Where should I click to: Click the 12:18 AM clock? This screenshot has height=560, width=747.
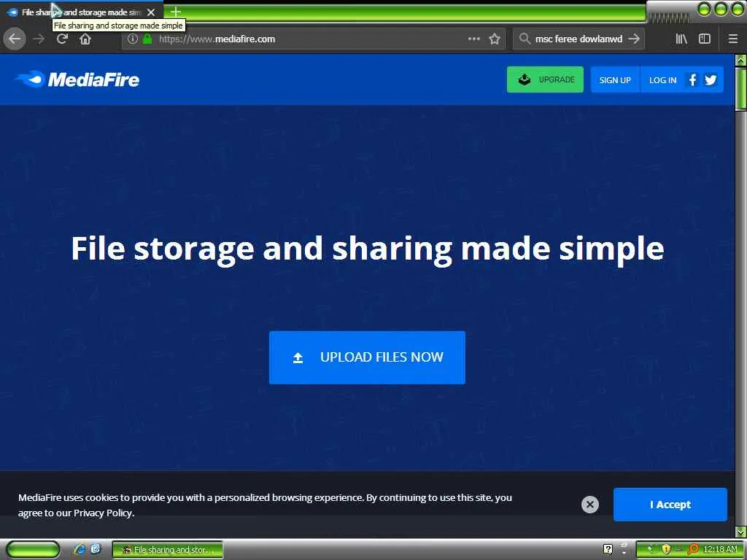pyautogui.click(x=720, y=550)
